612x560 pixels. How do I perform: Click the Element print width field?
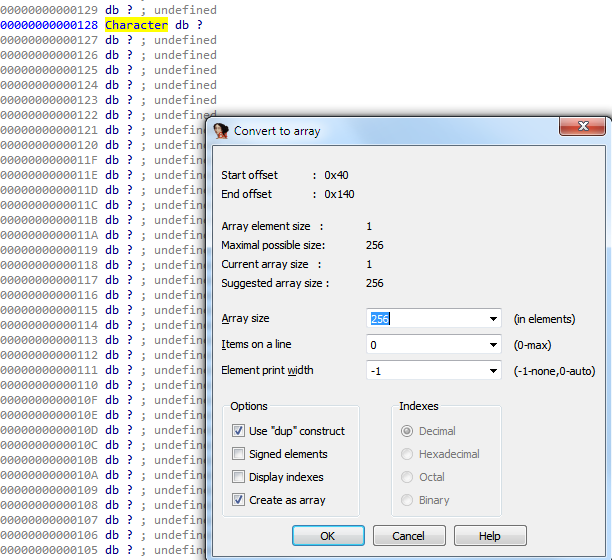425,371
